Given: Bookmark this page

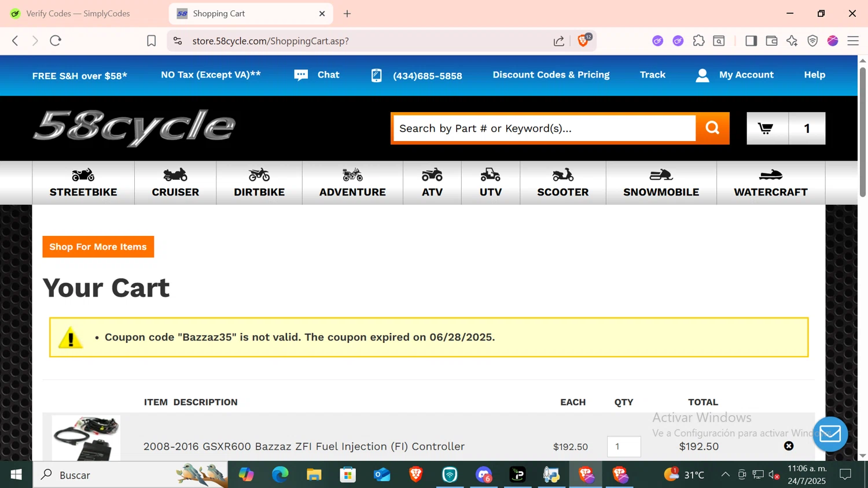Looking at the screenshot, I should click(x=152, y=41).
